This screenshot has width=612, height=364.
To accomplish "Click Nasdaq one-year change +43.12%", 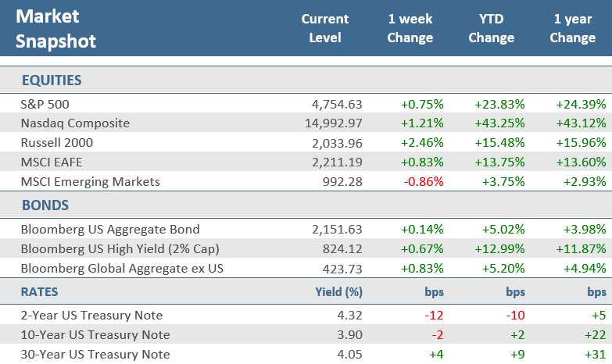I will point(582,123).
